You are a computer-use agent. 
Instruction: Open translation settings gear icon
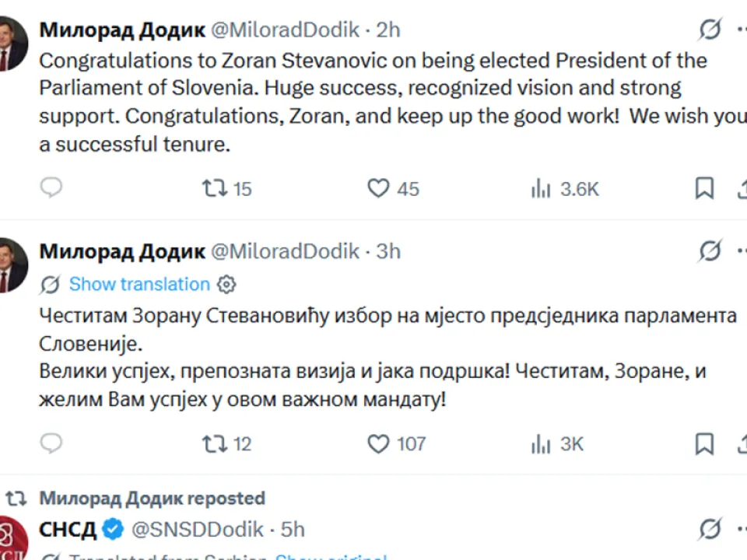(x=226, y=285)
